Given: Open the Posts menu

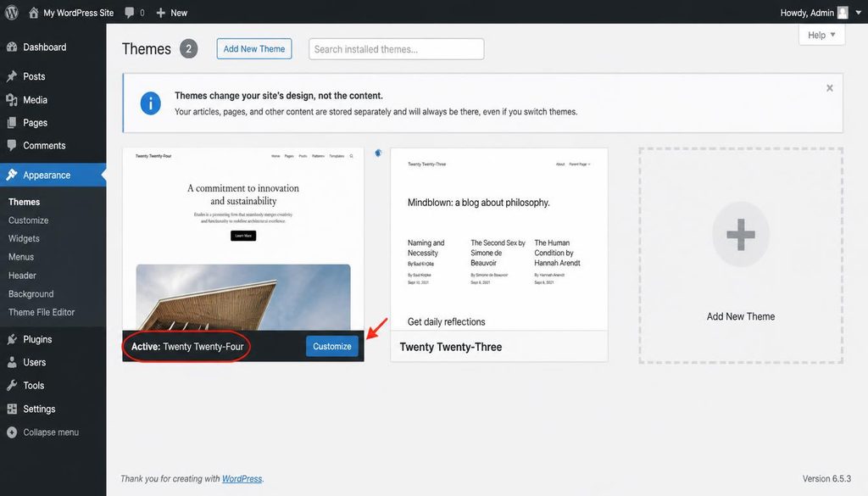Looking at the screenshot, I should 34,76.
